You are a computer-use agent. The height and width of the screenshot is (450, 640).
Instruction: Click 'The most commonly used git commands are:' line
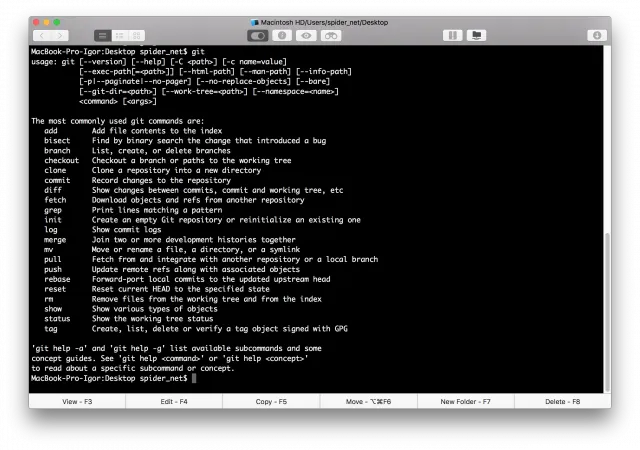(x=118, y=121)
